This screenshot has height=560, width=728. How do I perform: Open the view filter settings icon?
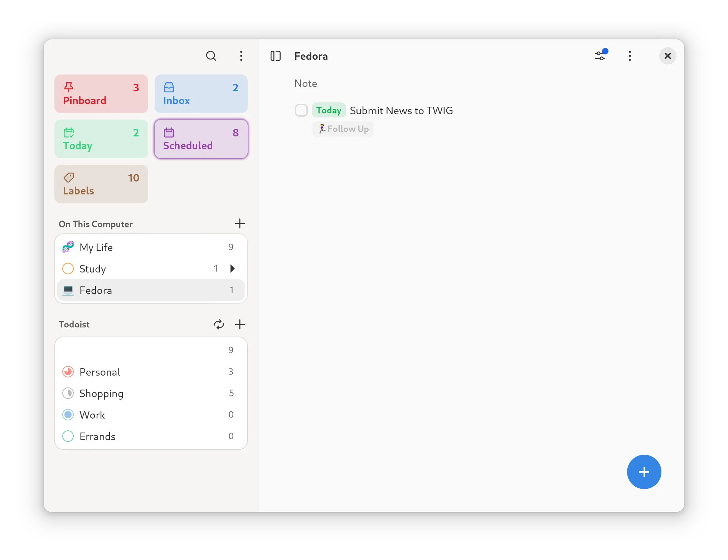tap(600, 56)
